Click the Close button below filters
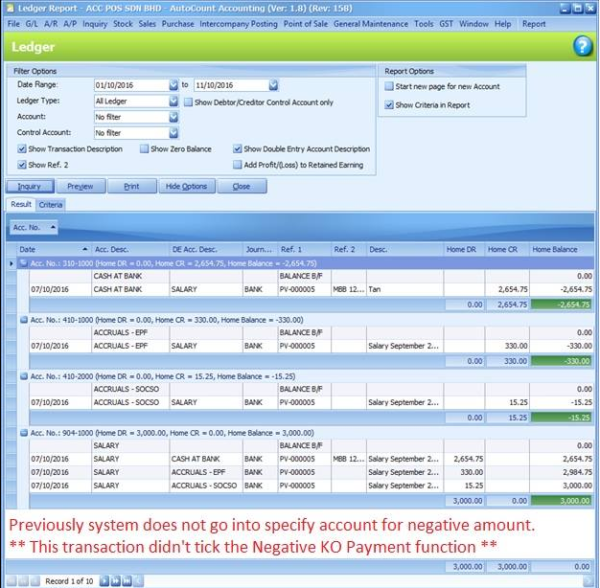The width and height of the screenshot is (600, 588). point(242,186)
